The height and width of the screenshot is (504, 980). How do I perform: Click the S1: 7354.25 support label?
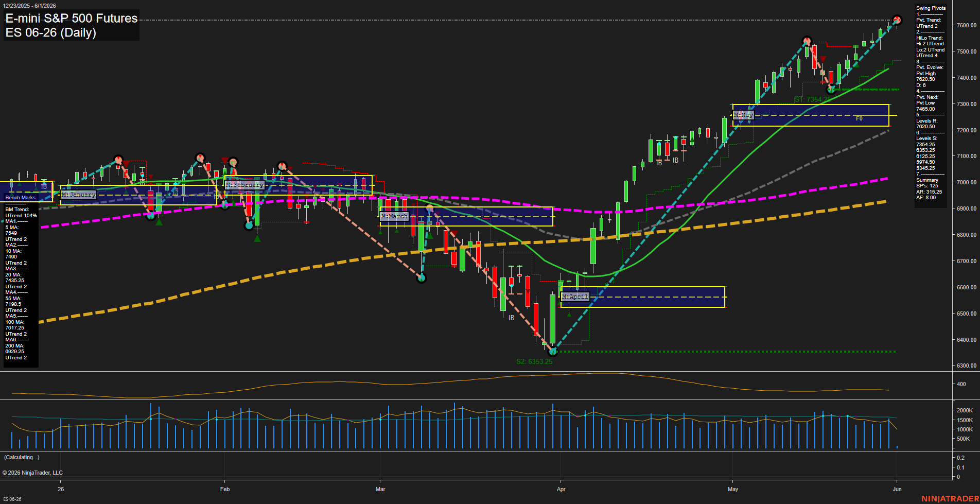coord(813,99)
